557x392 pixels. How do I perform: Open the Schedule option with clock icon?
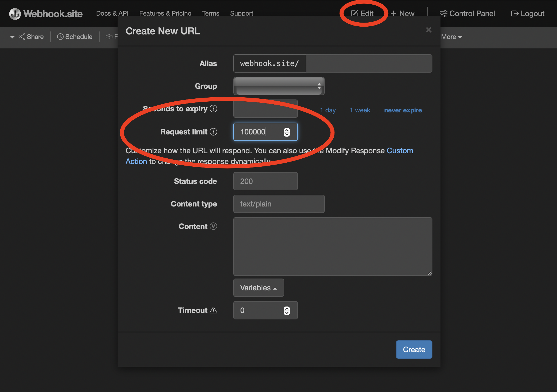tap(75, 37)
